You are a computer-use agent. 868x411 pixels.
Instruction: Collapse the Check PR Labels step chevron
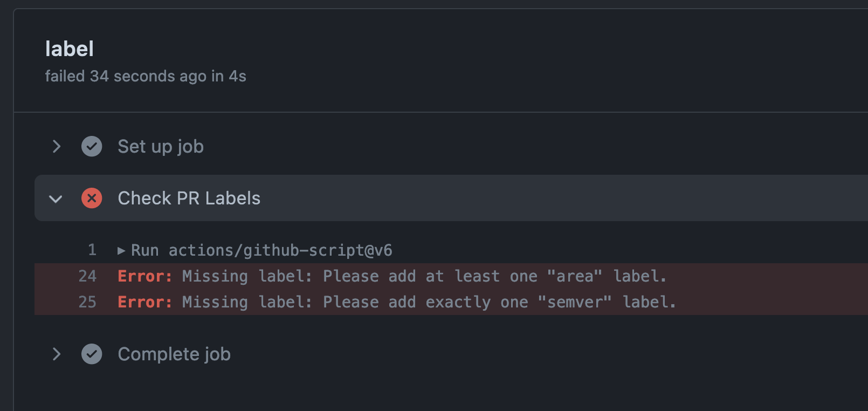(56, 198)
